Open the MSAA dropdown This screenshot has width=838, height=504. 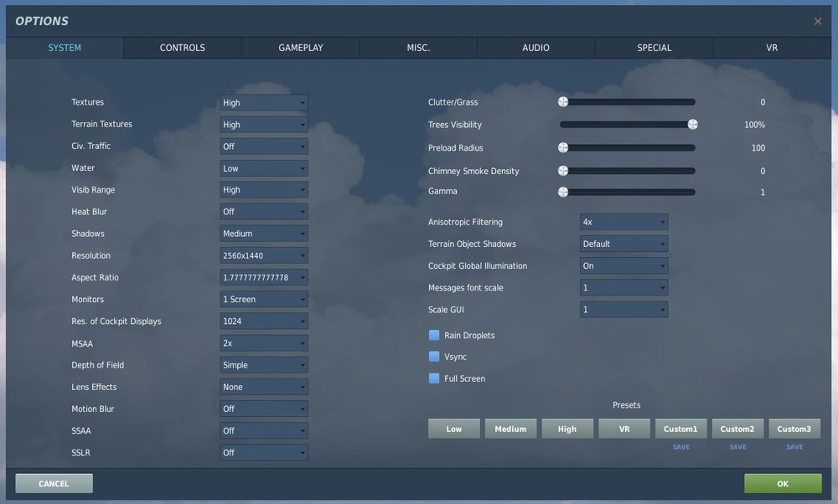coord(263,342)
